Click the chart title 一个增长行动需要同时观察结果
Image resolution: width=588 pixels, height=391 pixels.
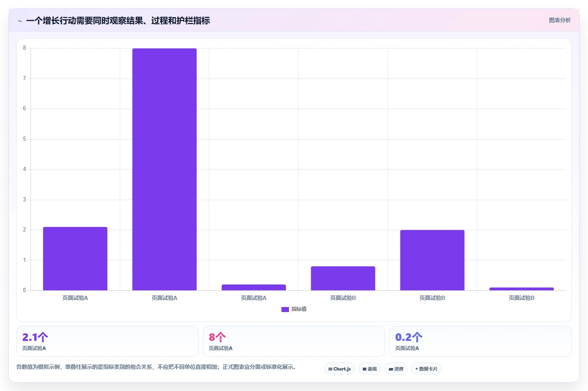[118, 20]
